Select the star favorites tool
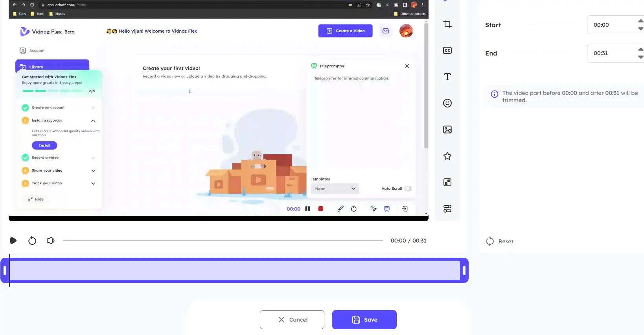The height and width of the screenshot is (335, 644). click(447, 156)
